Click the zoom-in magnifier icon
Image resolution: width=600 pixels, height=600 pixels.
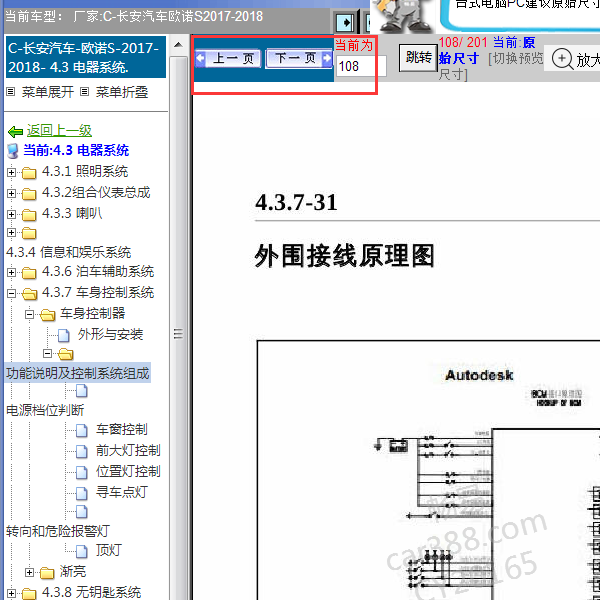pyautogui.click(x=562, y=59)
